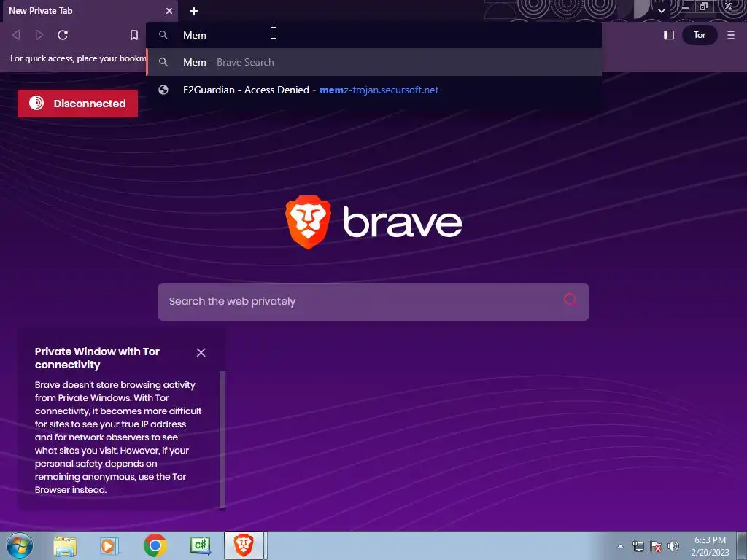Open the Action Center flag icon
Image resolution: width=747 pixels, height=560 pixels.
tap(656, 546)
